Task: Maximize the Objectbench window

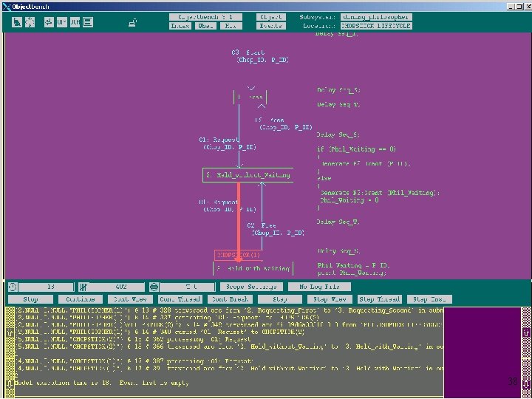Action: coord(518,7)
